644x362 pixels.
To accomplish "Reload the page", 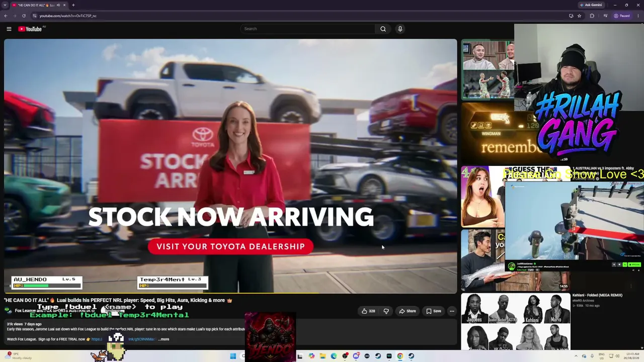I will [x=24, y=16].
